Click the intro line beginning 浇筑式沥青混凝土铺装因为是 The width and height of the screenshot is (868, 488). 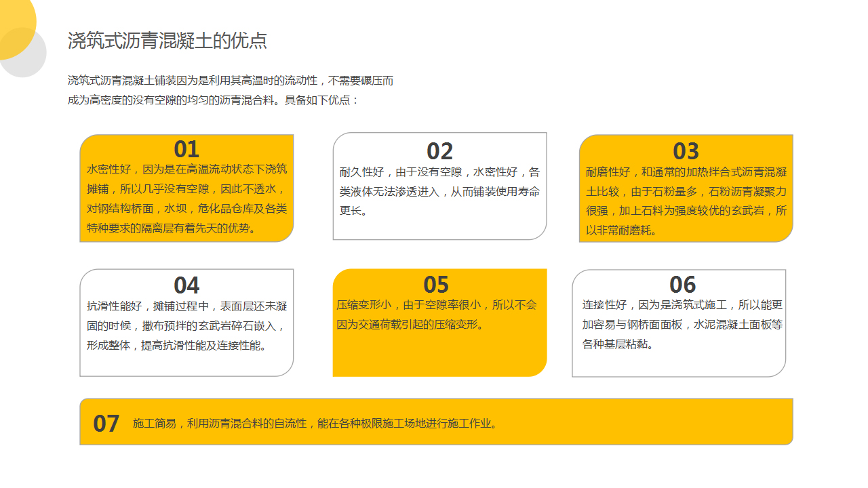231,81
